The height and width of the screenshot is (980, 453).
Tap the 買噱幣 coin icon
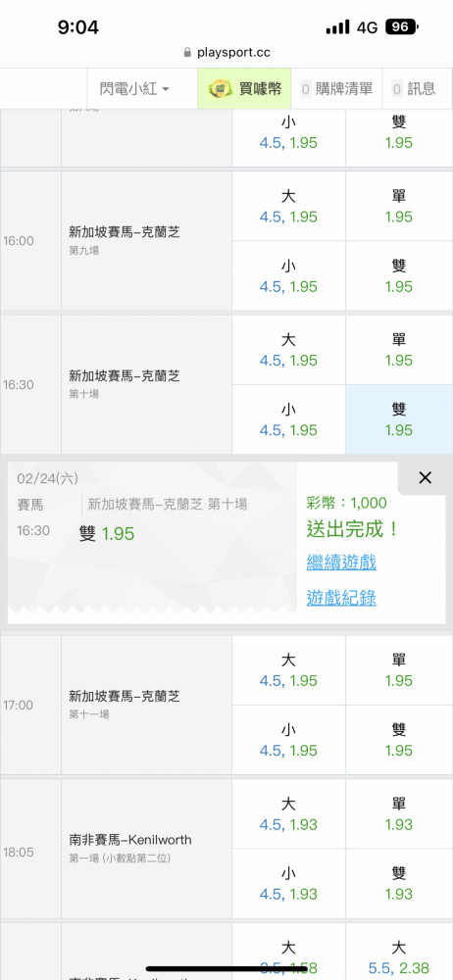[221, 89]
